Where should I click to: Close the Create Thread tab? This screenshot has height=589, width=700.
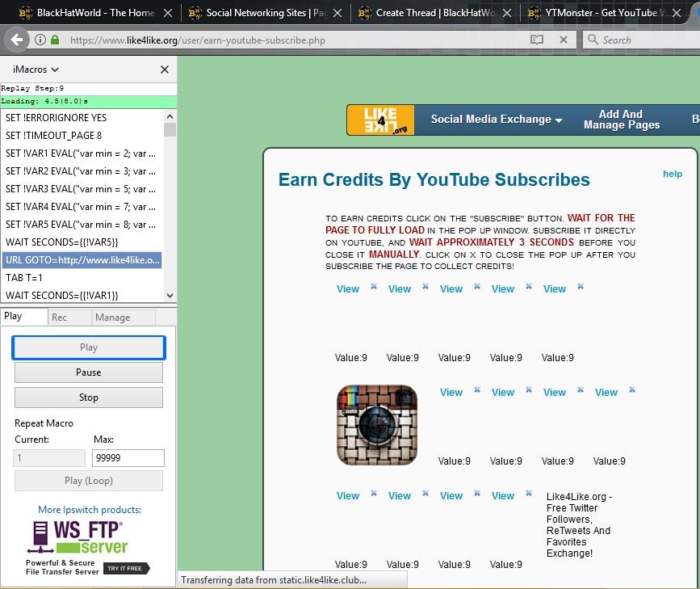(507, 13)
